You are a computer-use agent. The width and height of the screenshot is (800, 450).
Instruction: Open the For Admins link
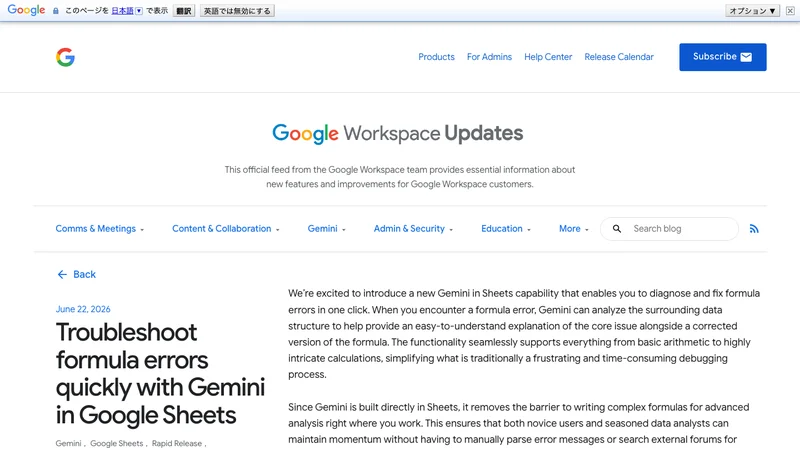(x=489, y=57)
